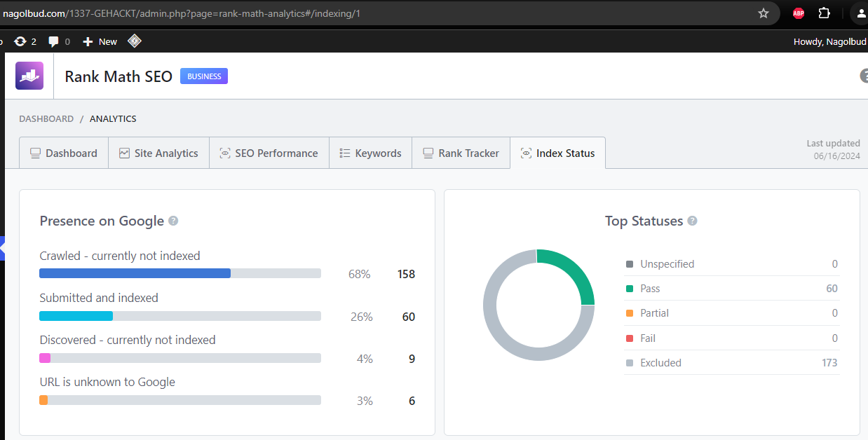Image resolution: width=868 pixels, height=440 pixels.
Task: Switch to the Rank Tracker tab
Action: [461, 153]
